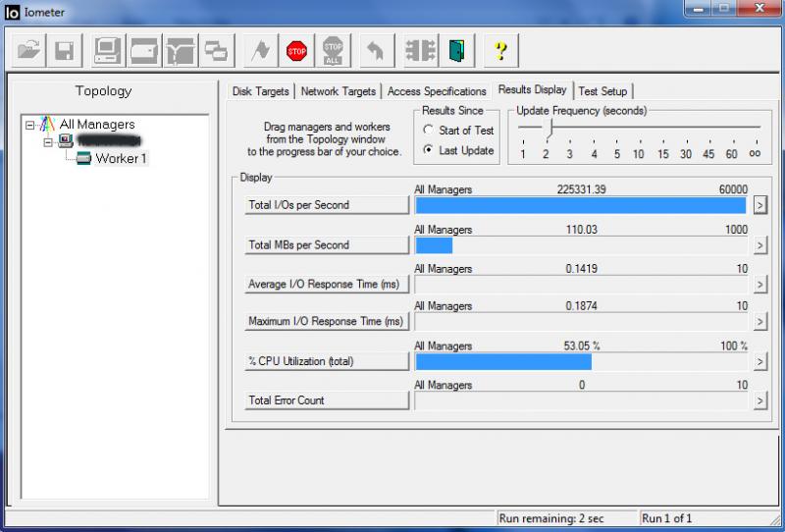Open the arrow menu beside Average I/O Response Time
Image resolution: width=785 pixels, height=532 pixels.
pyautogui.click(x=759, y=284)
